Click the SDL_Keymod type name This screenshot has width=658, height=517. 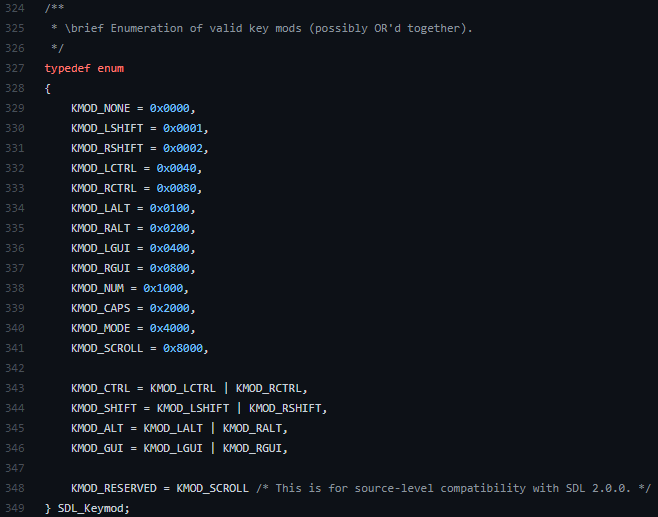click(x=93, y=508)
